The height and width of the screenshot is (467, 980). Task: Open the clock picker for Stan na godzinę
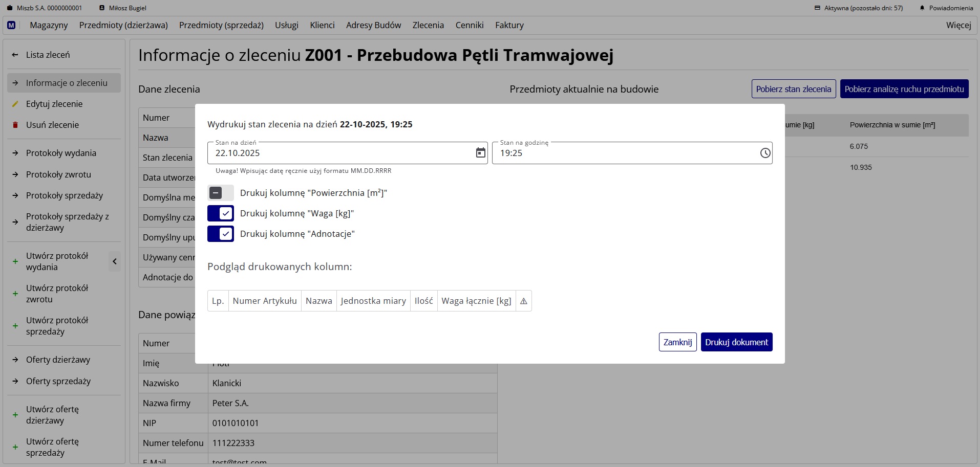pos(765,153)
